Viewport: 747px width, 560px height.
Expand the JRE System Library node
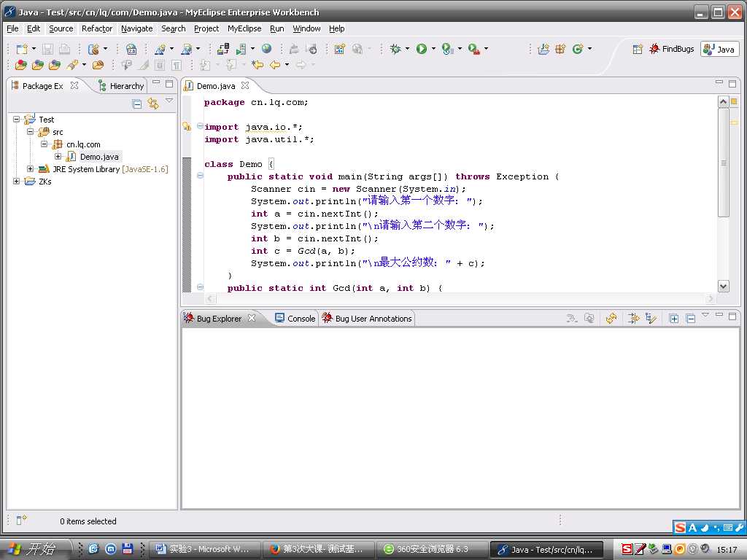31,168
